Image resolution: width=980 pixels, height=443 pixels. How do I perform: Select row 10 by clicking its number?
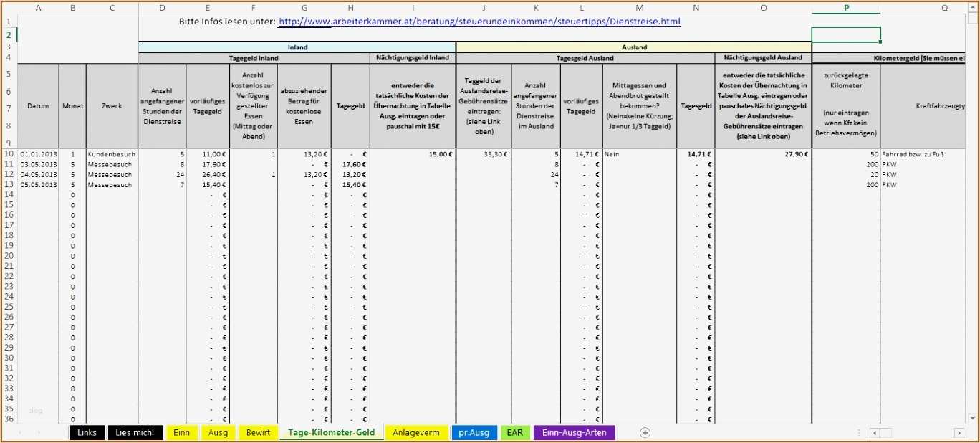pyautogui.click(x=8, y=153)
